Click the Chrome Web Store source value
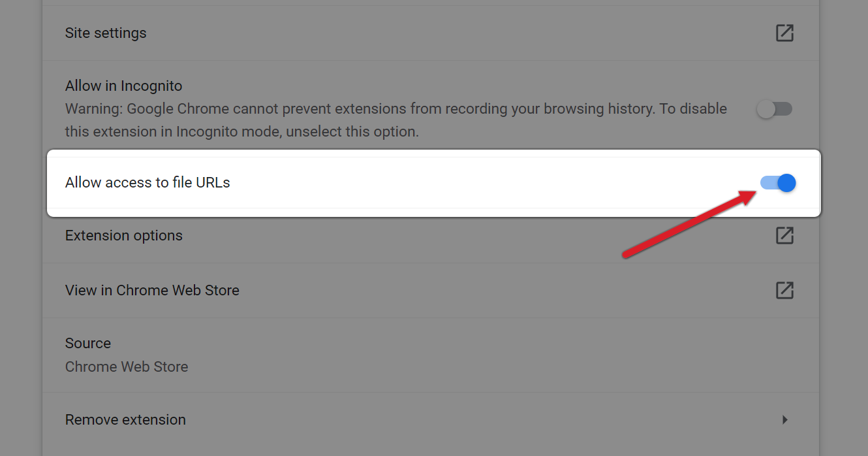The height and width of the screenshot is (456, 868). coord(127,367)
